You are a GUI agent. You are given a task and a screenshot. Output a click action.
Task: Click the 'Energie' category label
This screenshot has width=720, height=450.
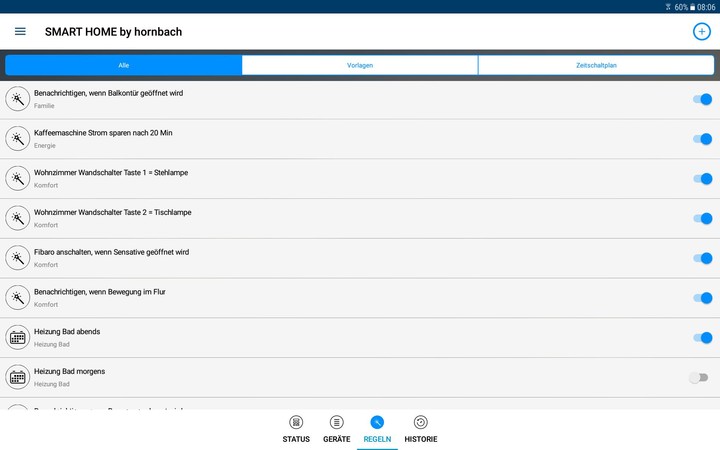[45, 146]
